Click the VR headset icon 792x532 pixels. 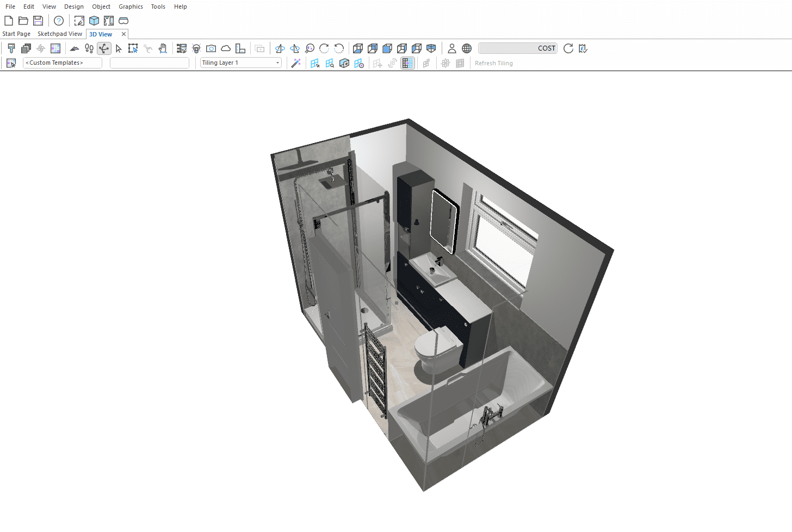123,21
